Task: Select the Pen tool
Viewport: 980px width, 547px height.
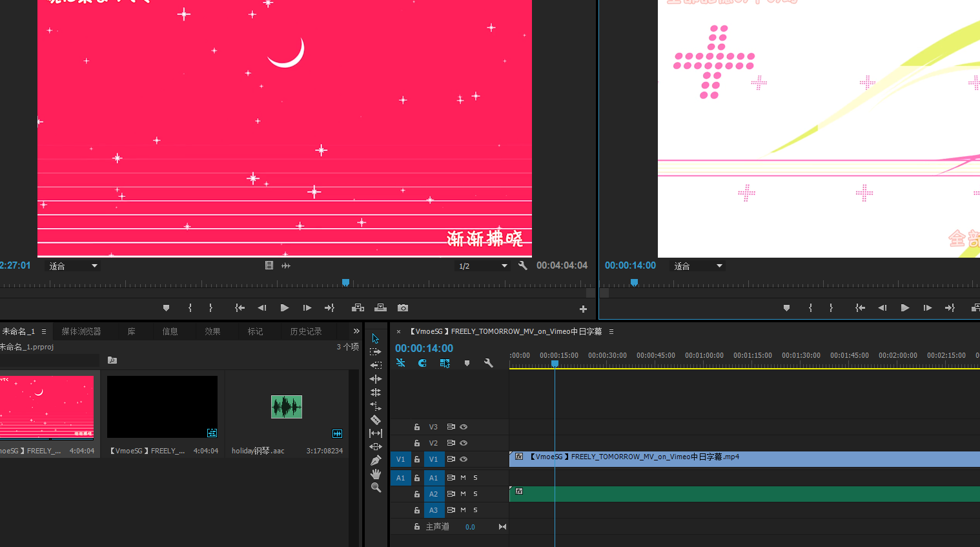Action: pos(376,460)
